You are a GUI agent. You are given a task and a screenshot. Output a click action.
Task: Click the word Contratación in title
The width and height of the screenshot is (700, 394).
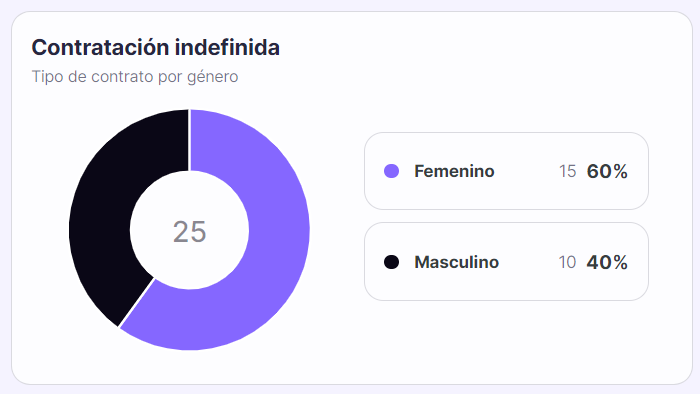coord(100,47)
